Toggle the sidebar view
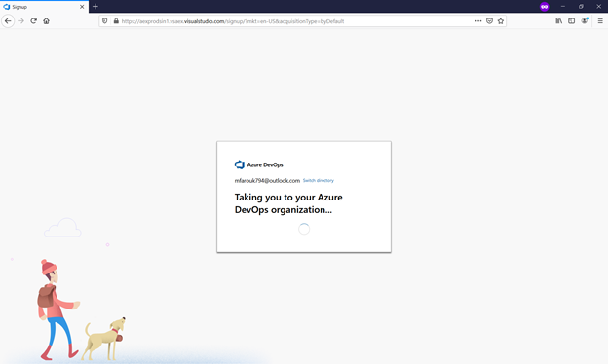This screenshot has height=364, width=608. (572, 20)
